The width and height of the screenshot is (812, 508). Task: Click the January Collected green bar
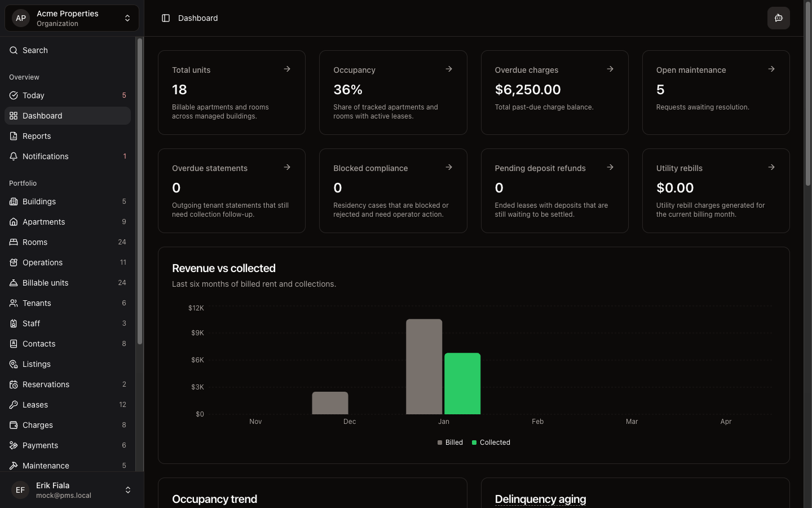coord(462,384)
